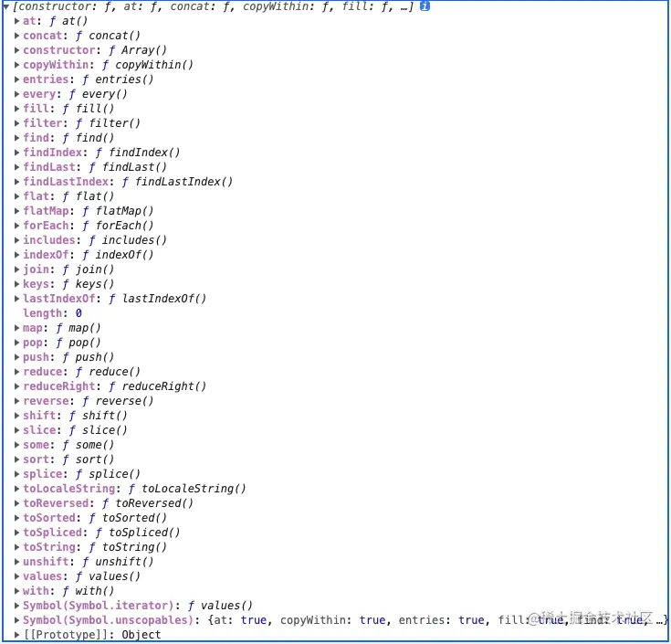Expand the reduce: f reduce() arrow
Screen dimensions: 671x644
pos(16,371)
